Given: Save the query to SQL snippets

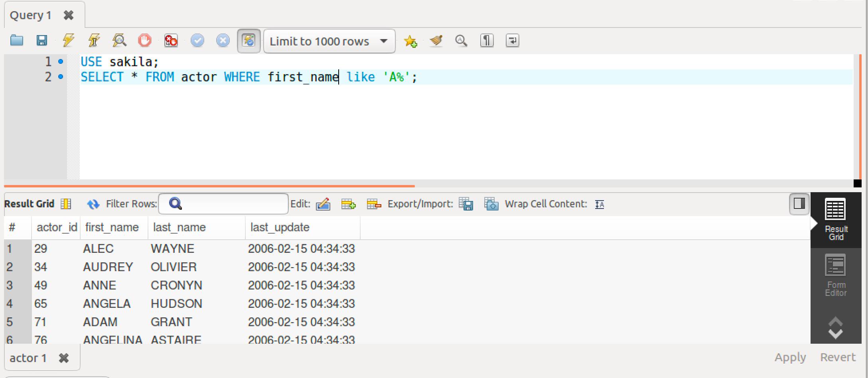Looking at the screenshot, I should (x=410, y=41).
